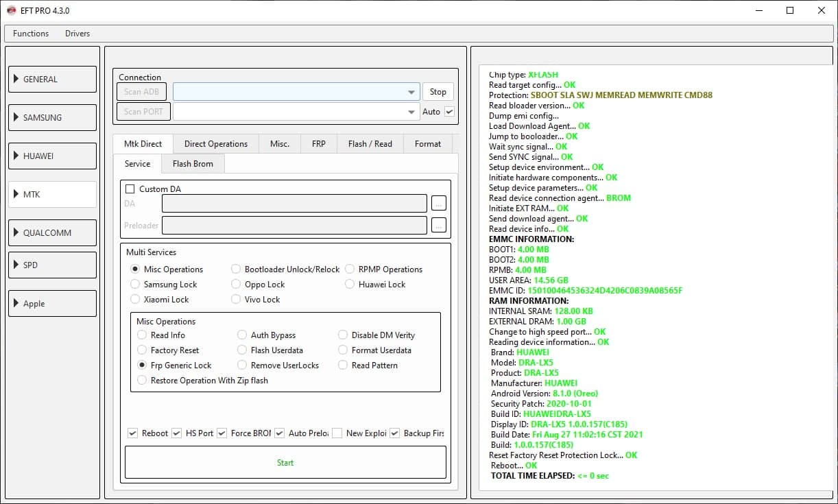The width and height of the screenshot is (838, 504).
Task: Select Misc Operations radio under Multi Services
Action: pyautogui.click(x=135, y=269)
